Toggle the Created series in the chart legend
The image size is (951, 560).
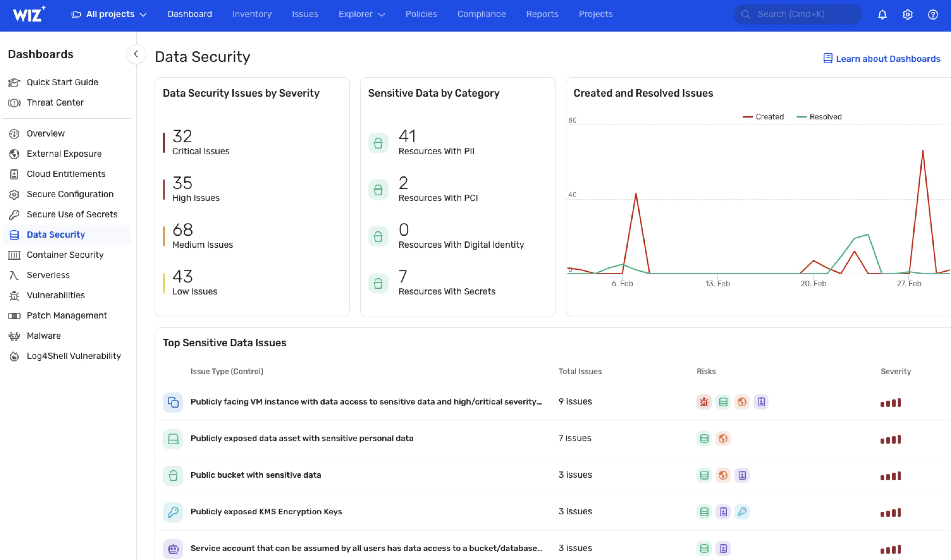763,117
